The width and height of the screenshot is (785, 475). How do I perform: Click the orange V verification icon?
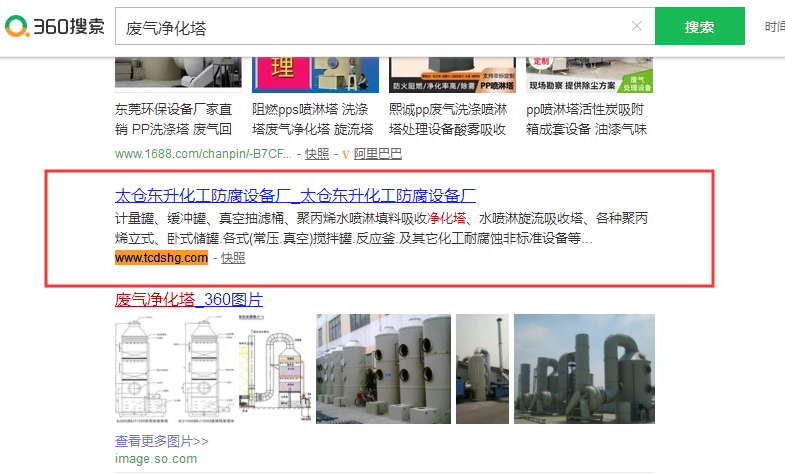pos(345,154)
